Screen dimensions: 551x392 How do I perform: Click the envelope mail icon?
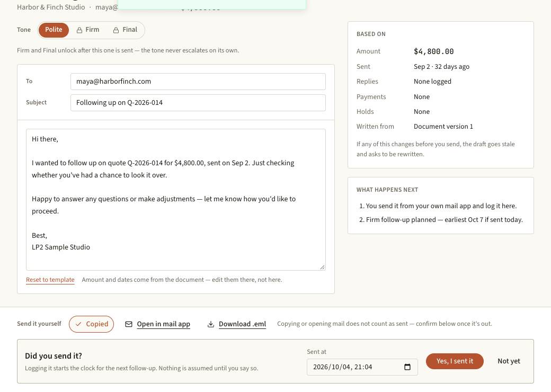coord(129,324)
